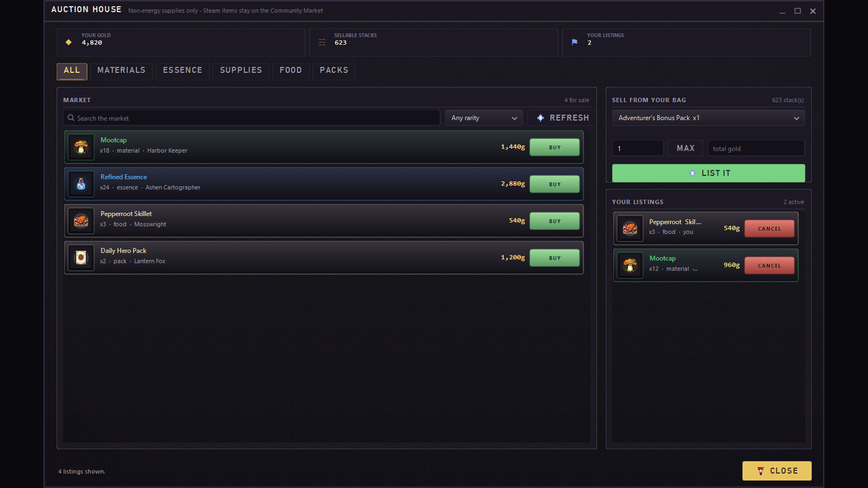Click the 4 listings shown status text
The width and height of the screenshot is (868, 488).
click(x=82, y=471)
